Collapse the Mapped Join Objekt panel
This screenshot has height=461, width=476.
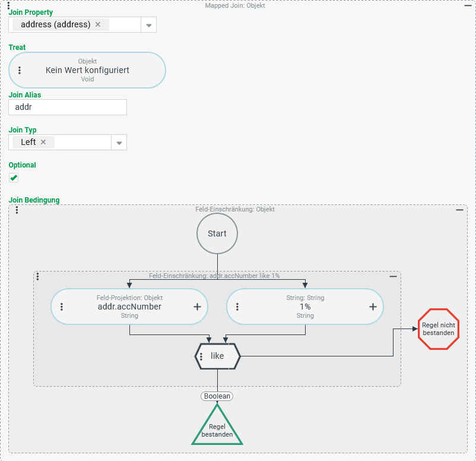tap(468, 6)
